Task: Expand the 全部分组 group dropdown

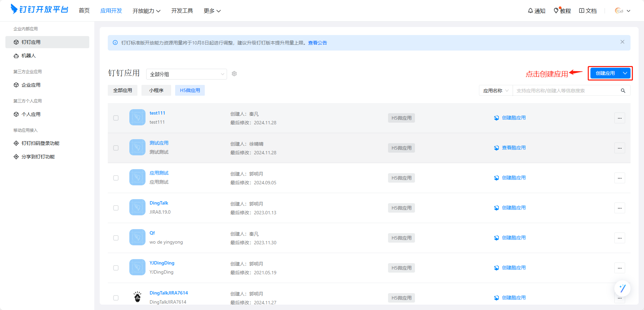Action: tap(187, 74)
